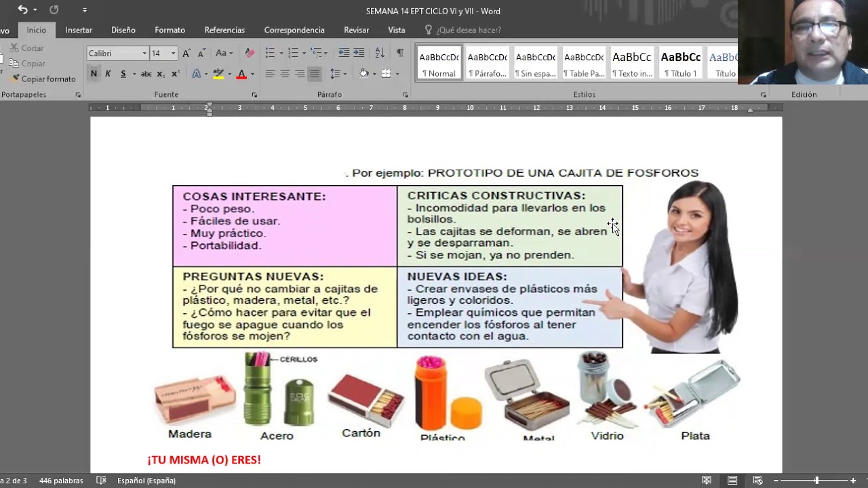
Task: Open the Revisar tab
Action: click(356, 30)
